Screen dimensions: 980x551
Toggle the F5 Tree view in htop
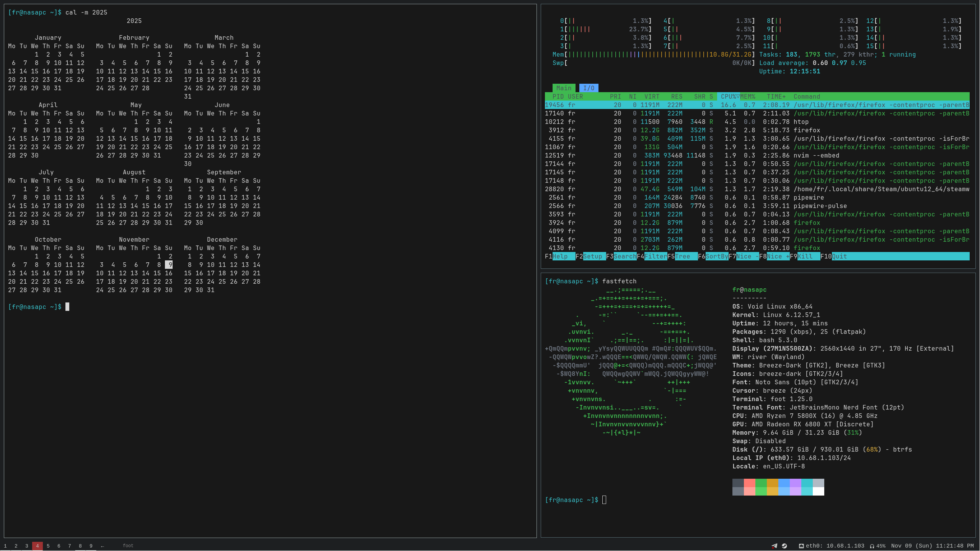(682, 257)
